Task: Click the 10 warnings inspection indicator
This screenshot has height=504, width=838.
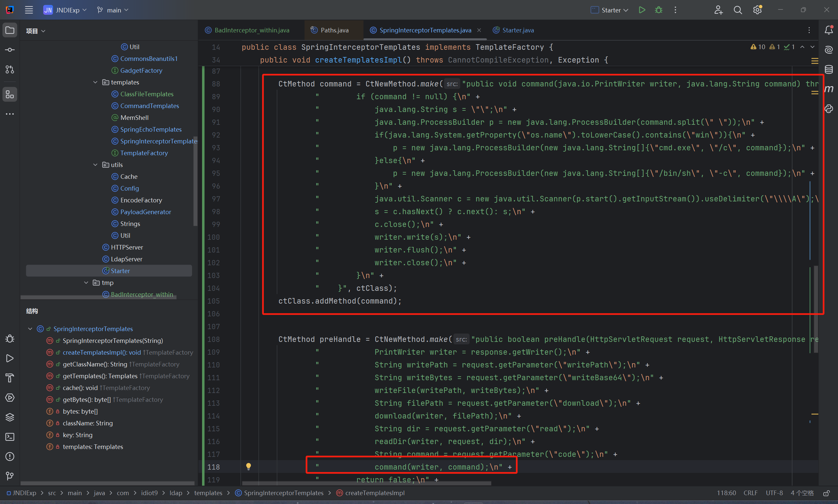Action: [758, 47]
